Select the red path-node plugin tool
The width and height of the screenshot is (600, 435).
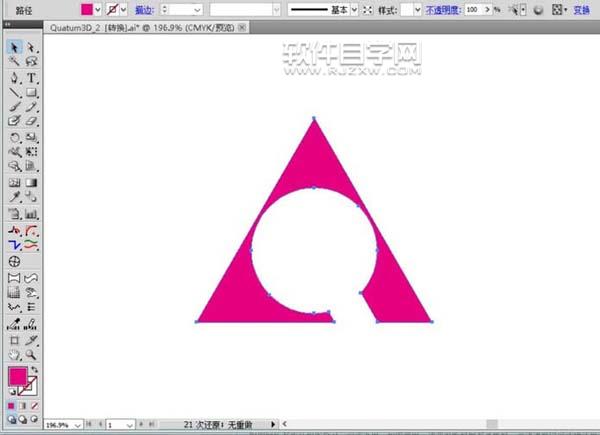coord(14,231)
